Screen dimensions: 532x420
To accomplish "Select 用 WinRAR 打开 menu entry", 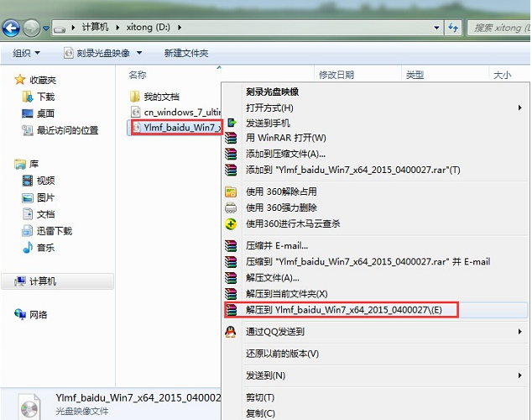I will tap(285, 138).
